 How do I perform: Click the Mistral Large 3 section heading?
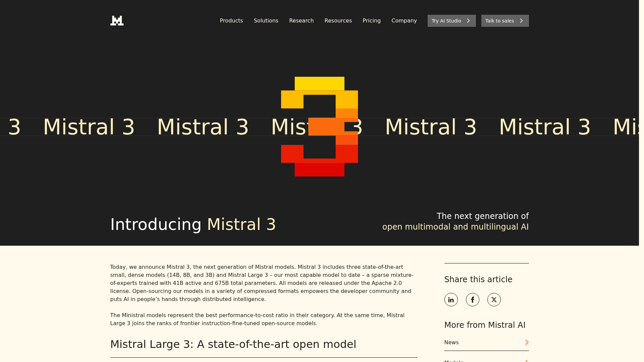pyautogui.click(x=233, y=344)
